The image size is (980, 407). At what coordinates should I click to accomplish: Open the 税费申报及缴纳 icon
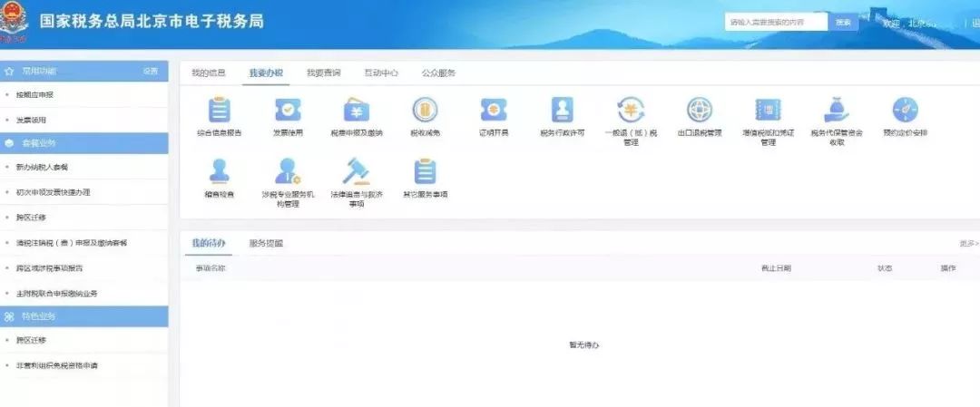coord(357,110)
